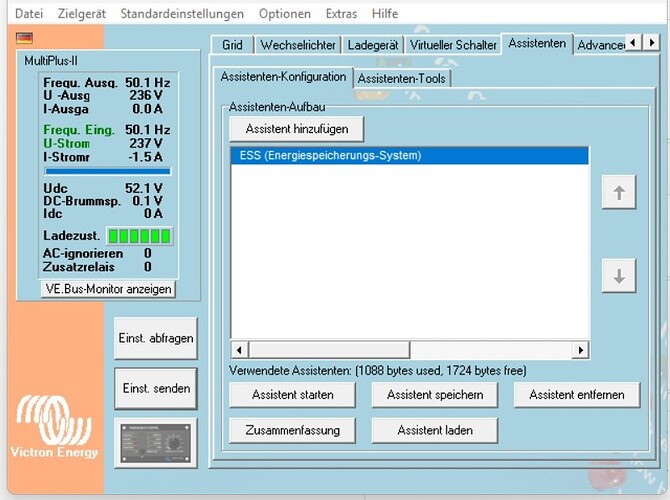Click the Zusatzrelais 0 status

tap(97, 267)
